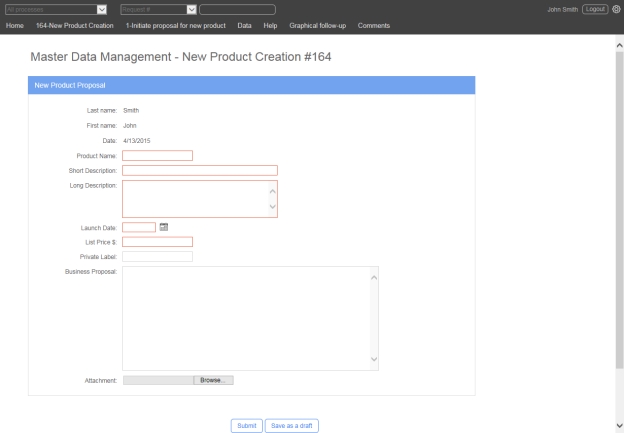Expand the All processes dropdown
The height and width of the screenshot is (433, 624).
pos(99,9)
